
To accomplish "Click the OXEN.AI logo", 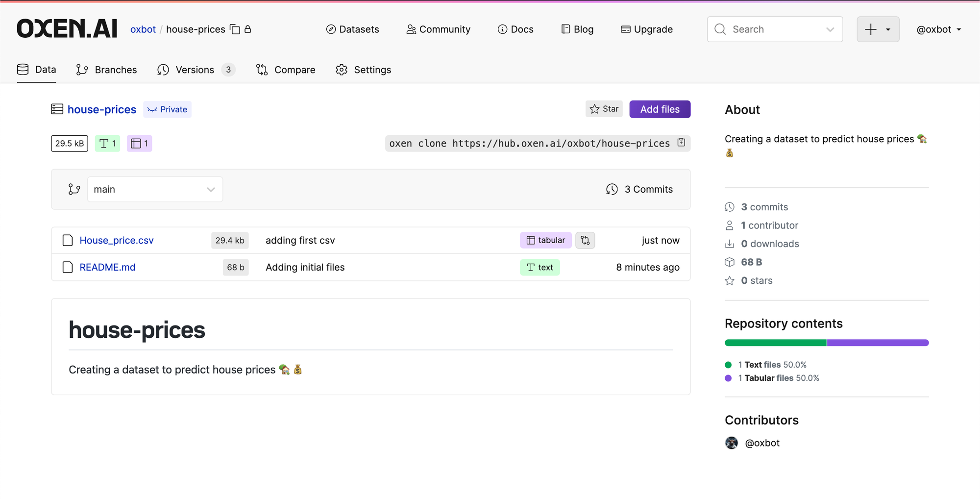I will (x=67, y=29).
